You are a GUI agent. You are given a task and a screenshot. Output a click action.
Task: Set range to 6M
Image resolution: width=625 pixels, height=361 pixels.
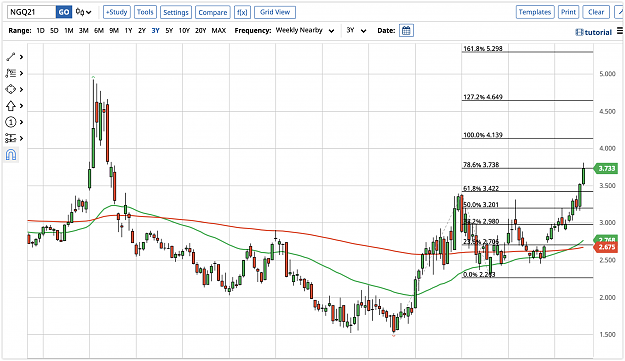pyautogui.click(x=99, y=31)
